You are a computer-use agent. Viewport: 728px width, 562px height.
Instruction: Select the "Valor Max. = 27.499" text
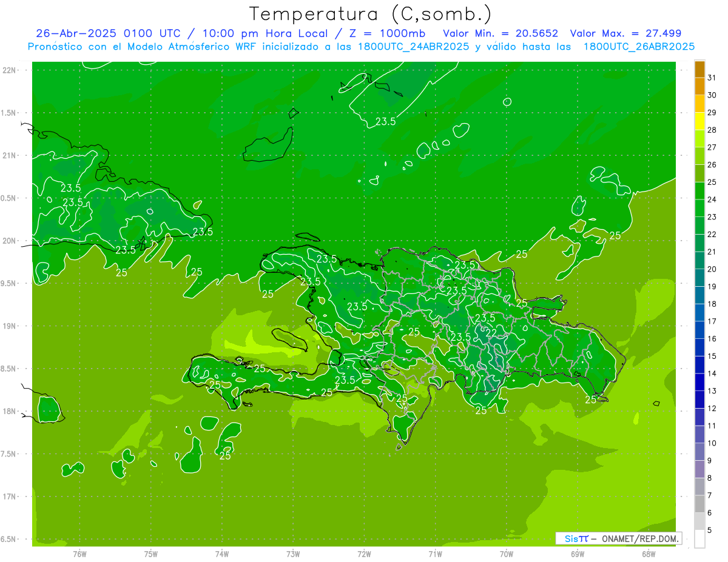point(625,33)
